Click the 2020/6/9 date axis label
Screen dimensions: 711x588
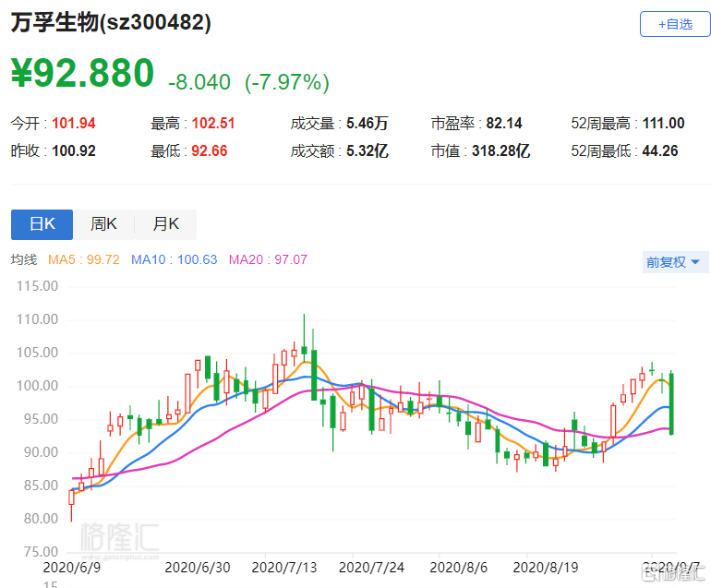[72, 568]
